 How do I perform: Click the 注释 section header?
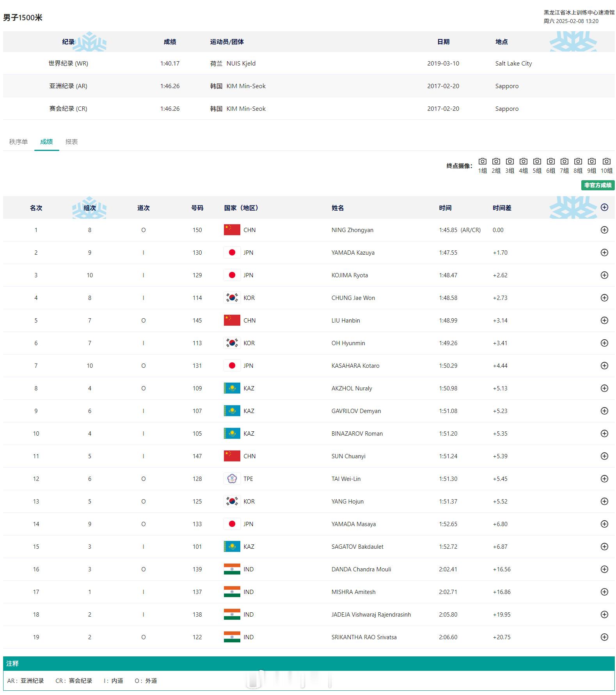pos(12,663)
